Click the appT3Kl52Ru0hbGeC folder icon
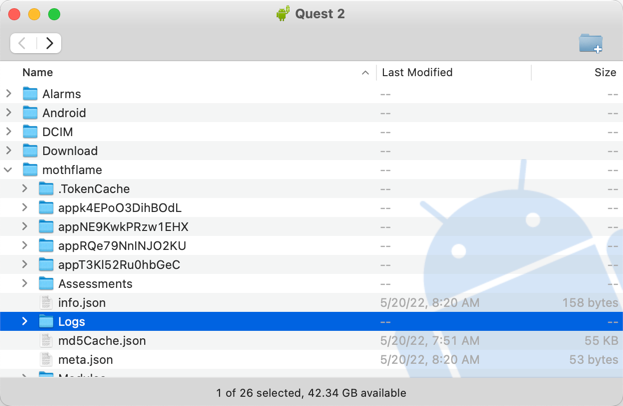The width and height of the screenshot is (623, 406). (46, 265)
